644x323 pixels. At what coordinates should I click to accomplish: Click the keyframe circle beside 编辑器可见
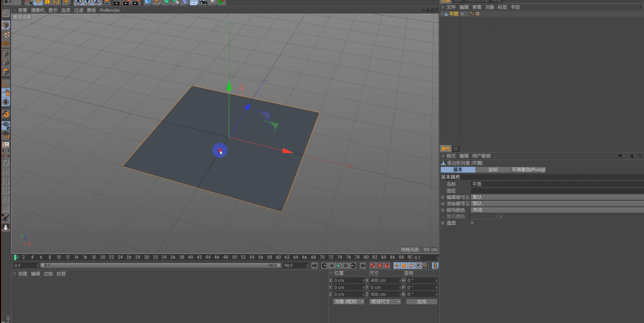443,197
